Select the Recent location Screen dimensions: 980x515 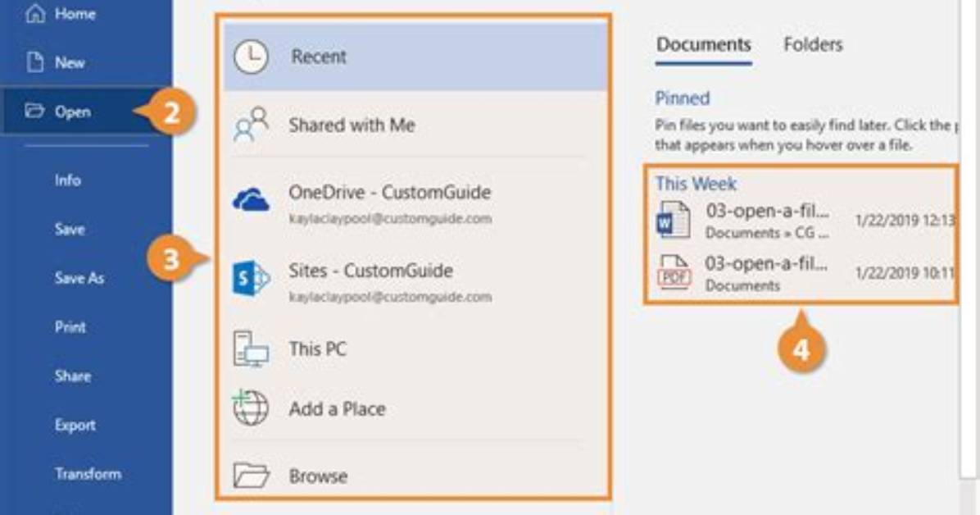tap(415, 57)
